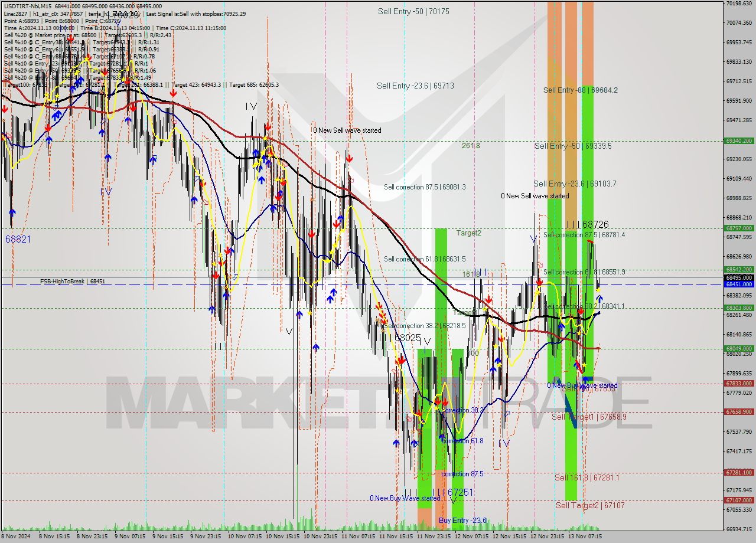Select the blue 'correction 87.5' label
756x543 pixels.
[x=462, y=474]
